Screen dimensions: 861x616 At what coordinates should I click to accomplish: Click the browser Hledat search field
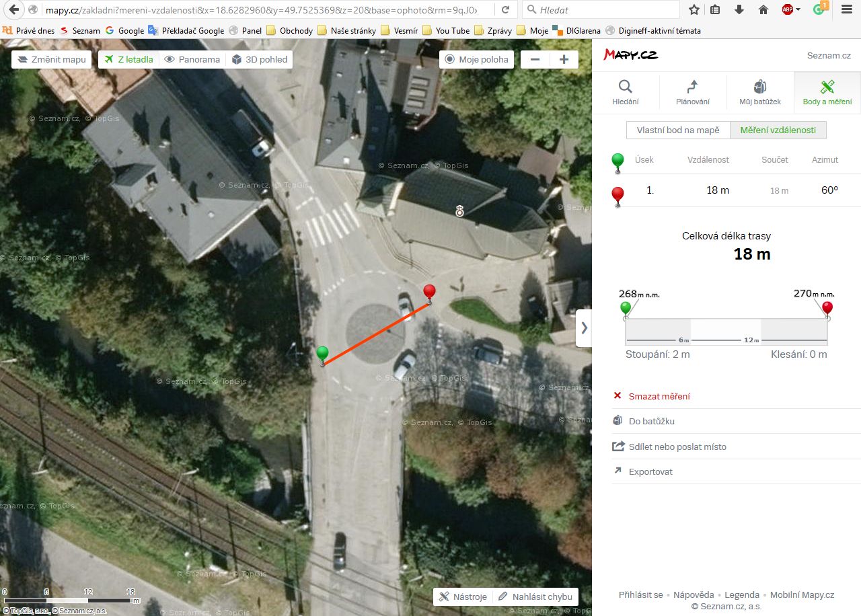605,10
